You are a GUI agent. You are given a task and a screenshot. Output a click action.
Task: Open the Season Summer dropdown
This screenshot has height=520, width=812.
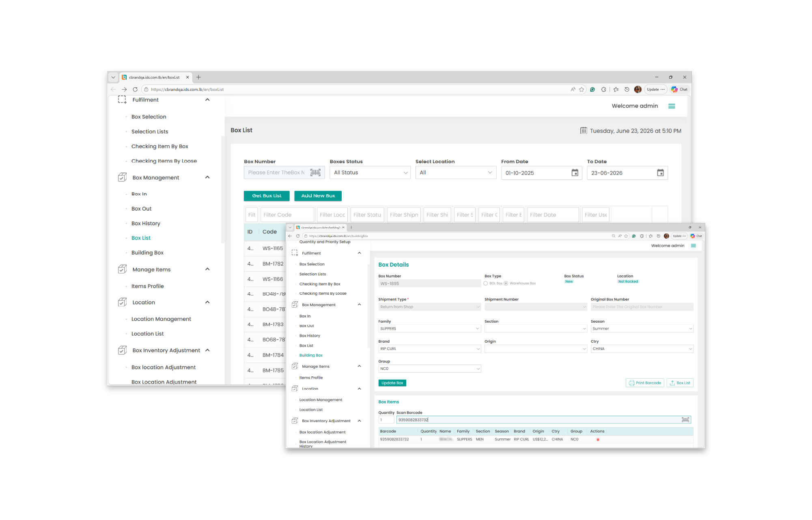[642, 328]
